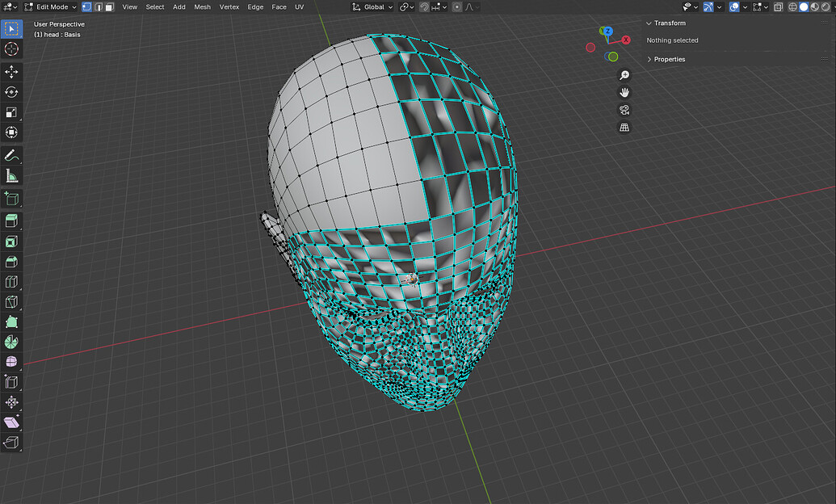Click the blue Z axis gizmo

607,31
